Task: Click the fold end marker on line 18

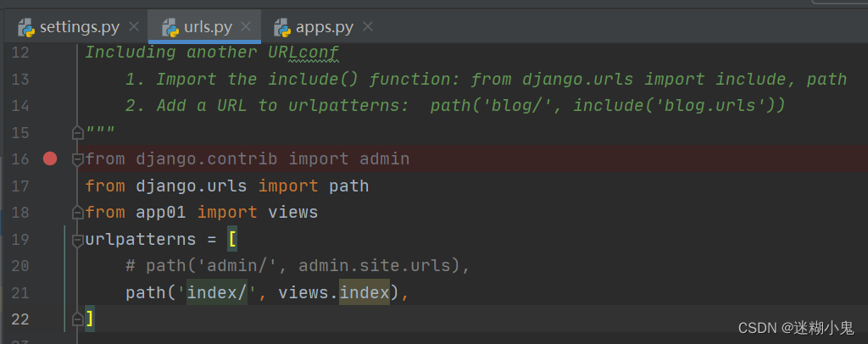Action: [77, 213]
